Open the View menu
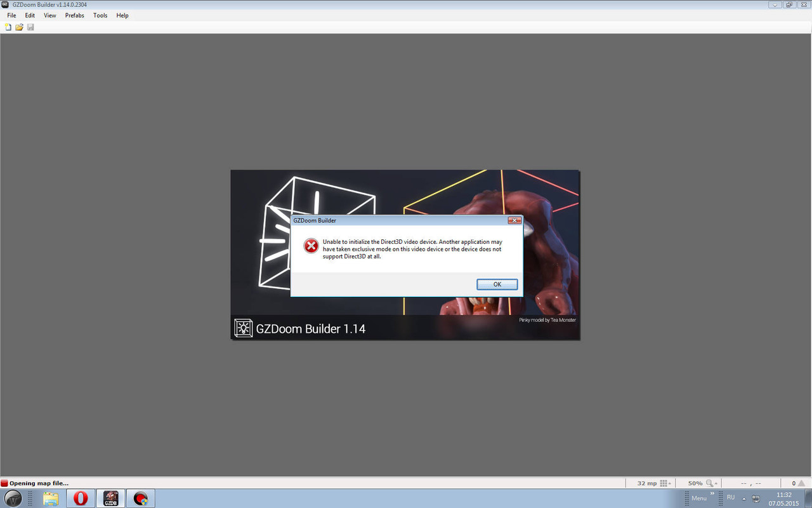 50,15
